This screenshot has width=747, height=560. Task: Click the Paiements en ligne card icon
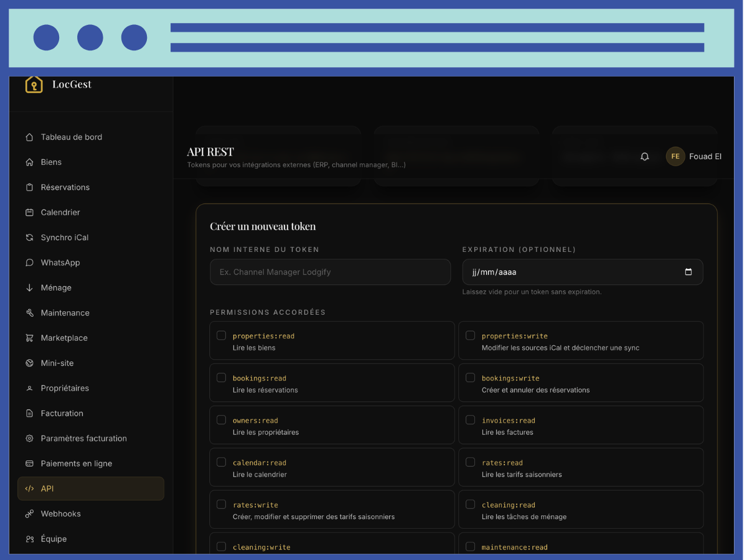(x=29, y=464)
